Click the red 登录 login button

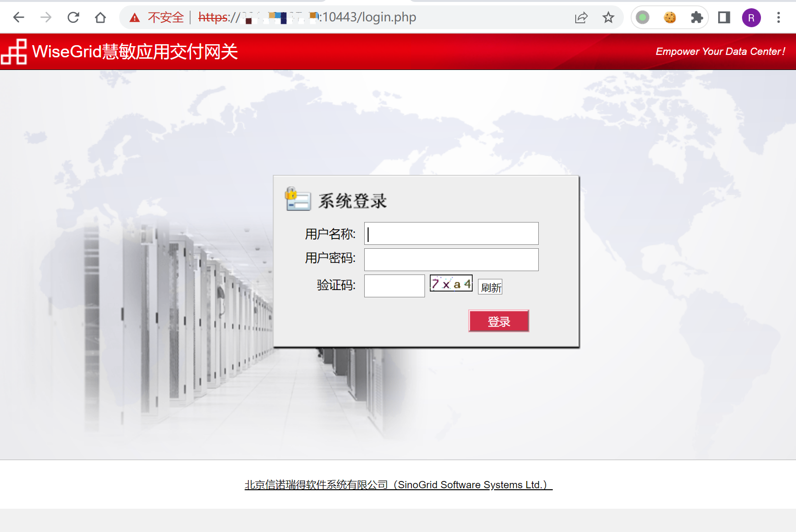498,321
